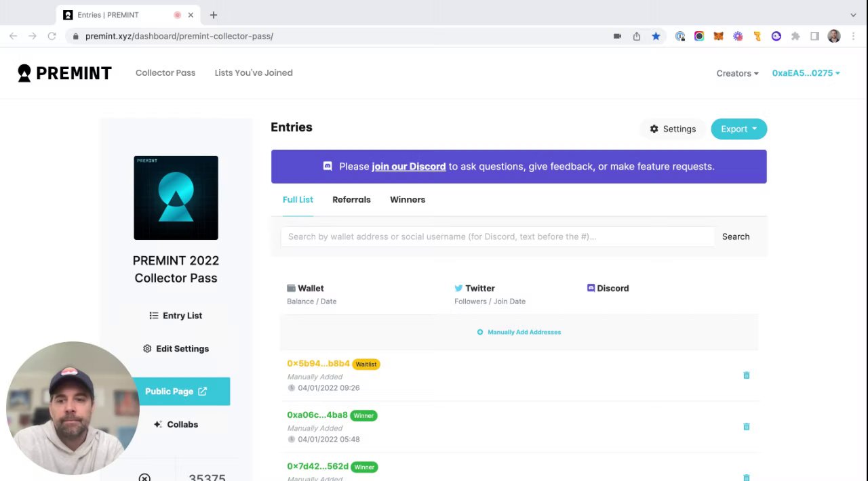Open the 0x7d42...562d wallet entry

pyautogui.click(x=317, y=466)
